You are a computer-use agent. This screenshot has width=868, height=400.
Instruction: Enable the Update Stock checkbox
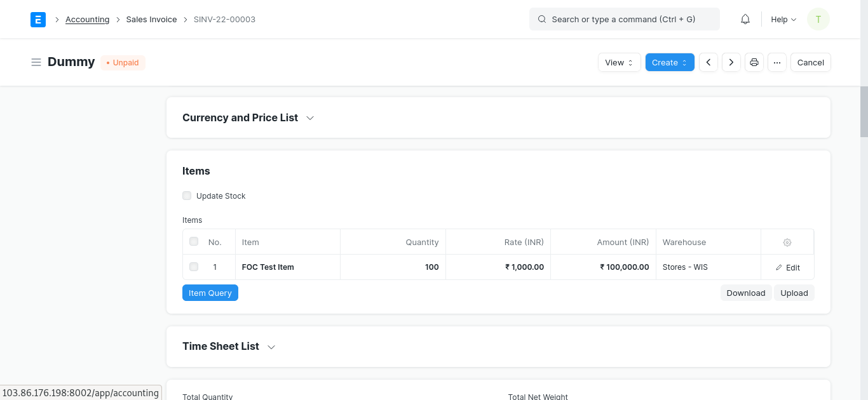click(187, 196)
